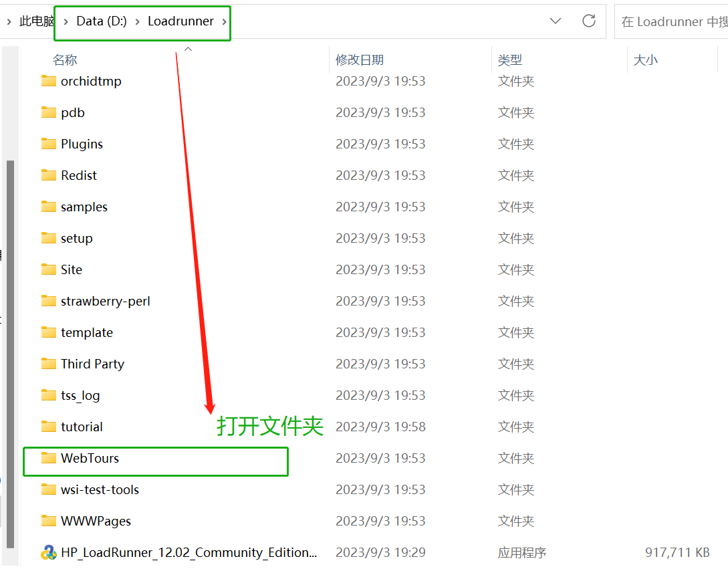Select the Third Party folder name
This screenshot has height=575, width=728.
click(x=92, y=364)
